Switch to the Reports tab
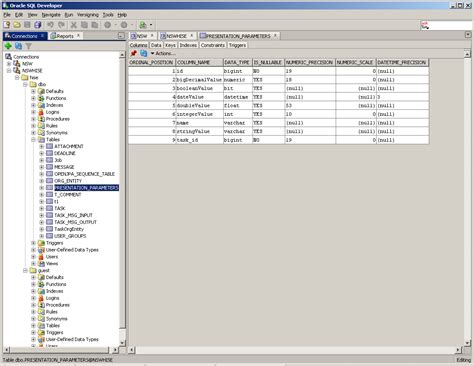The image size is (474, 366). coord(65,36)
